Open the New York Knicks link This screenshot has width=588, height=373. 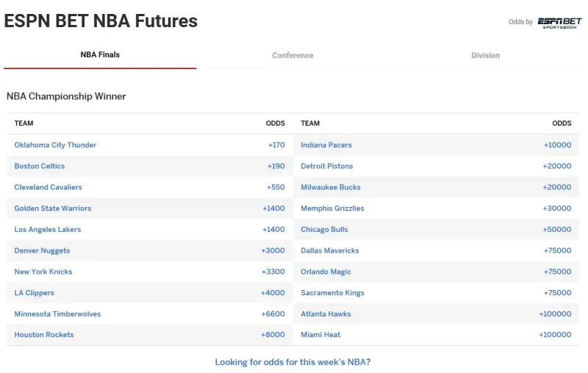coord(43,272)
